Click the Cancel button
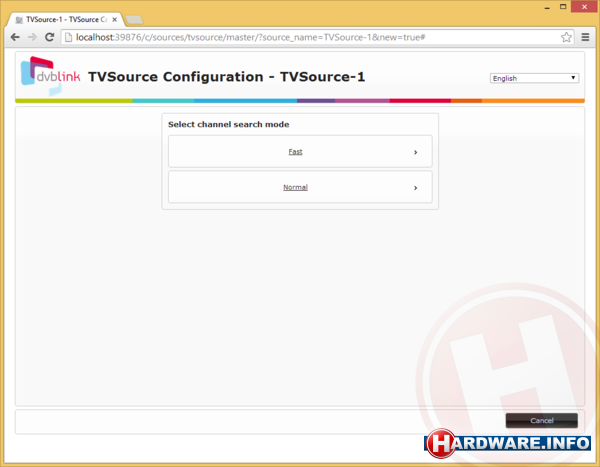Viewport: 600px width, 467px height. (542, 420)
